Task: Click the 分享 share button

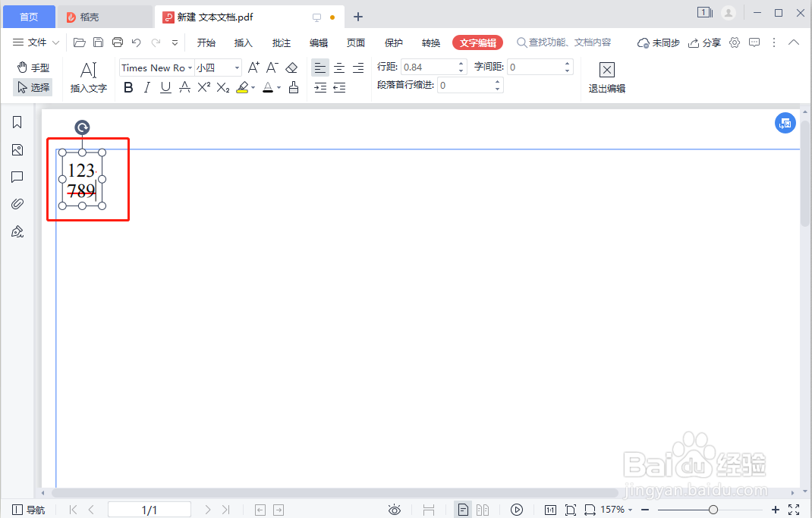Action: [704, 42]
